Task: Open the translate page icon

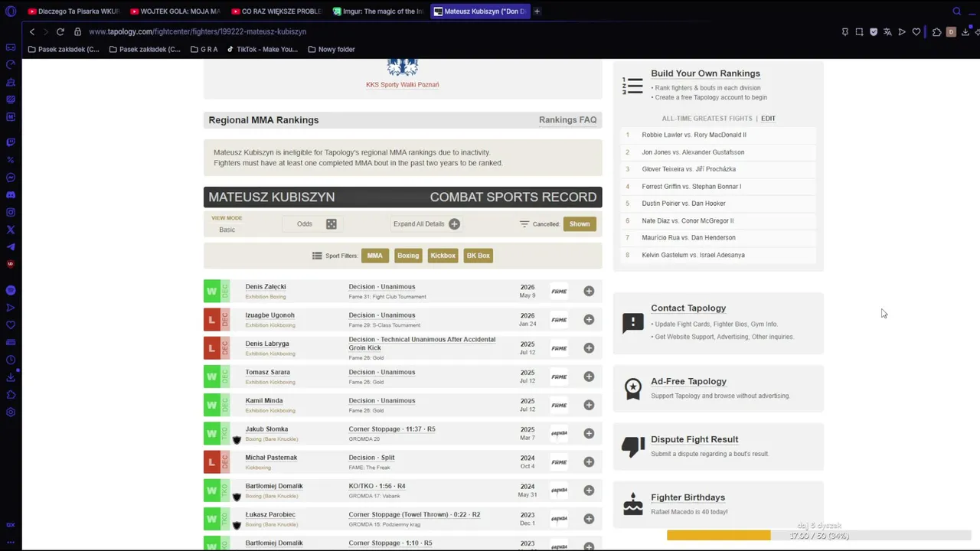Action: [887, 31]
